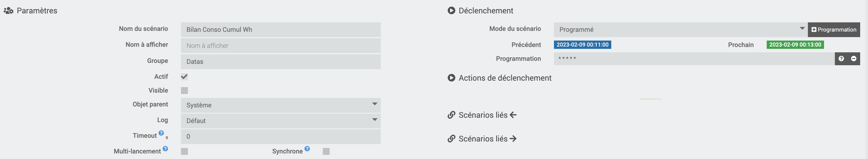868x159 pixels.
Task: Open the Objet parent dropdown
Action: click(x=280, y=105)
